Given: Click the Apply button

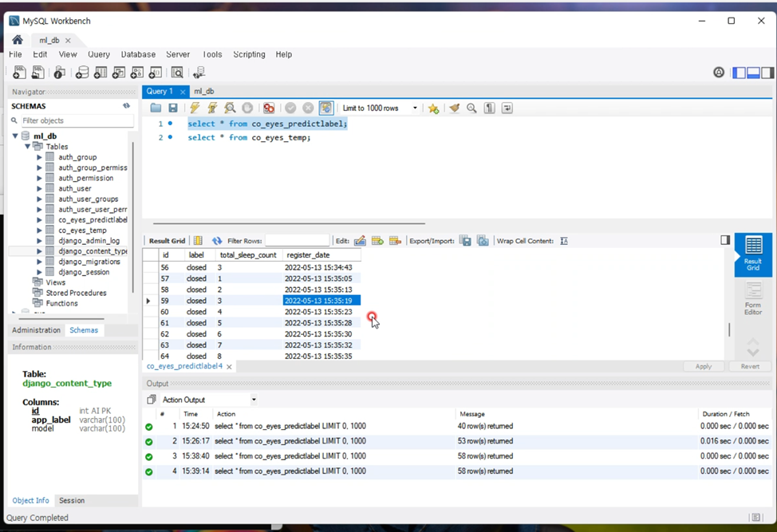Looking at the screenshot, I should tap(703, 367).
